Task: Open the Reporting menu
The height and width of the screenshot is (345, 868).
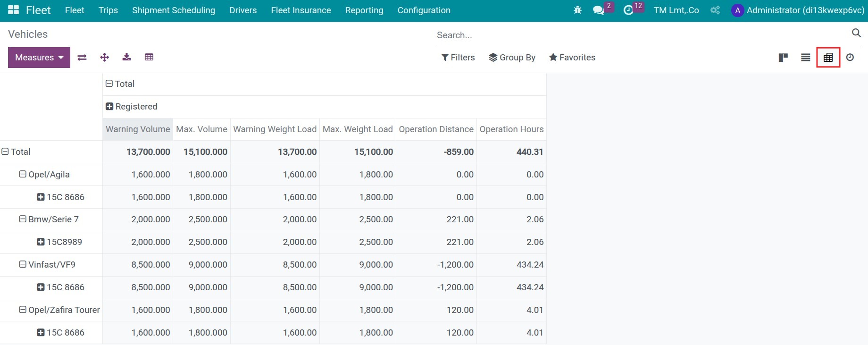Action: (x=364, y=10)
